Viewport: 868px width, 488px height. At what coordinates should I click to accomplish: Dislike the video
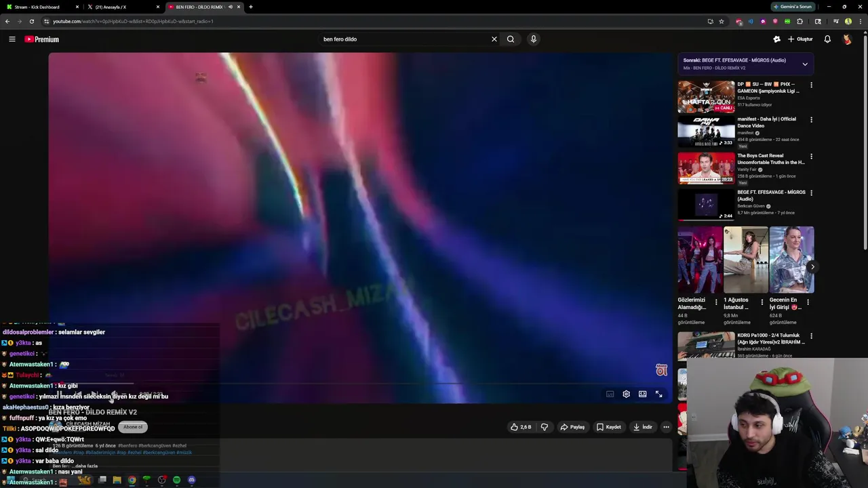tap(544, 427)
